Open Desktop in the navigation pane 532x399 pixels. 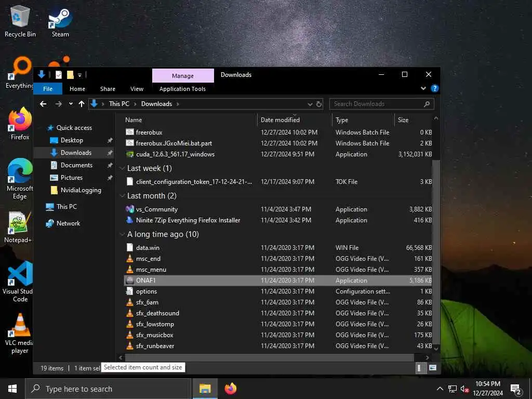click(x=72, y=140)
